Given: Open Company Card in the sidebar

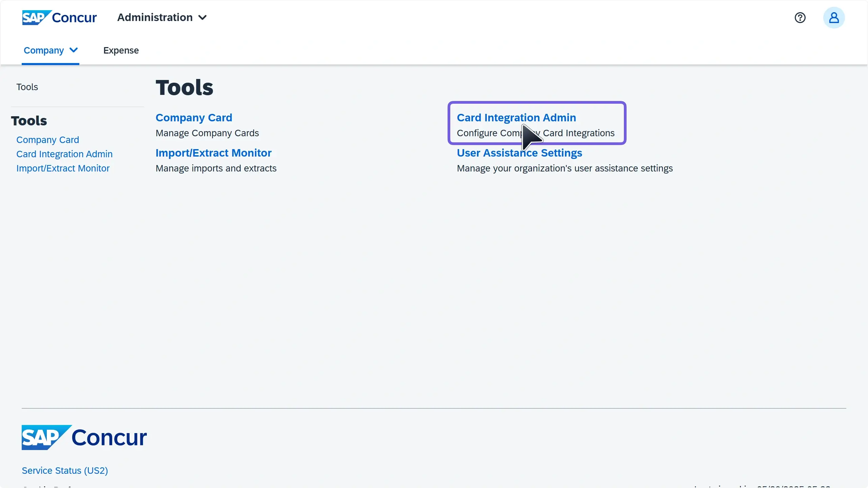Looking at the screenshot, I should click(x=47, y=140).
